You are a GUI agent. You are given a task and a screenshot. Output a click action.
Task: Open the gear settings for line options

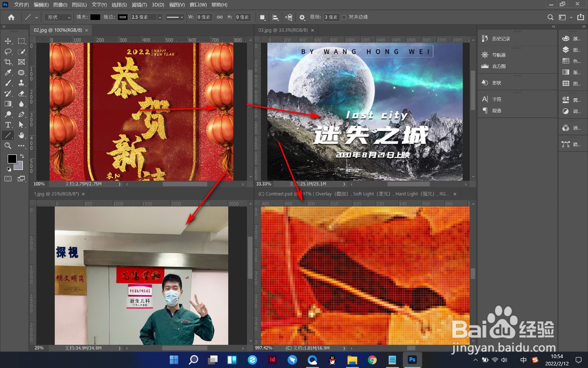pyautogui.click(x=302, y=17)
